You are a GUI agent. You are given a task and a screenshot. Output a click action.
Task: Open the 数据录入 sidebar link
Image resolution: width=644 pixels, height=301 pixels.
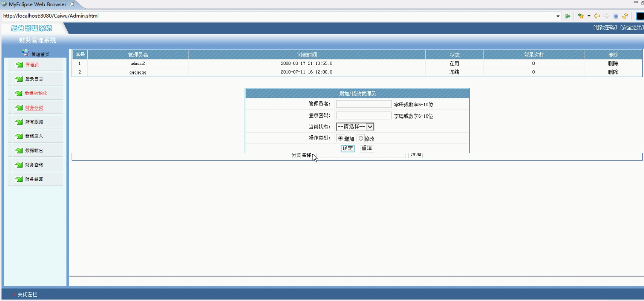(x=34, y=136)
